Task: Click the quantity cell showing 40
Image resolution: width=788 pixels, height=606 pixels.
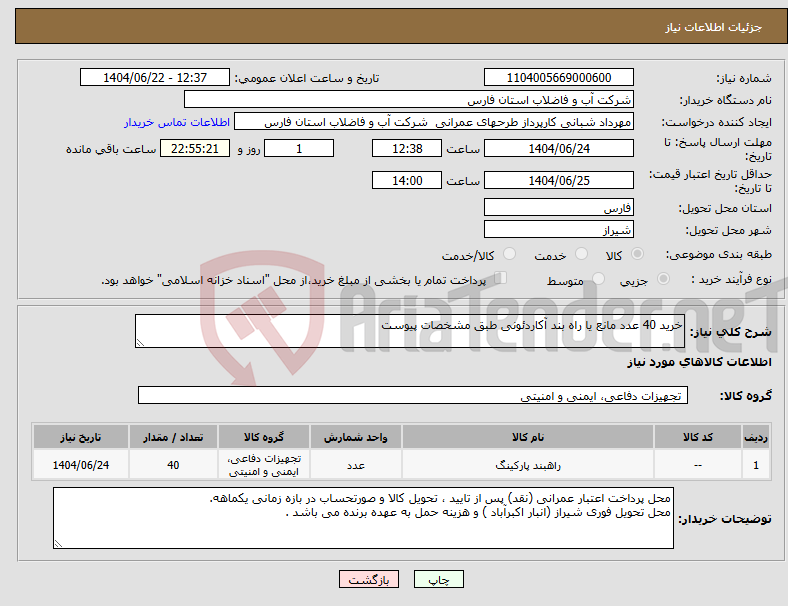Action: pyautogui.click(x=173, y=465)
